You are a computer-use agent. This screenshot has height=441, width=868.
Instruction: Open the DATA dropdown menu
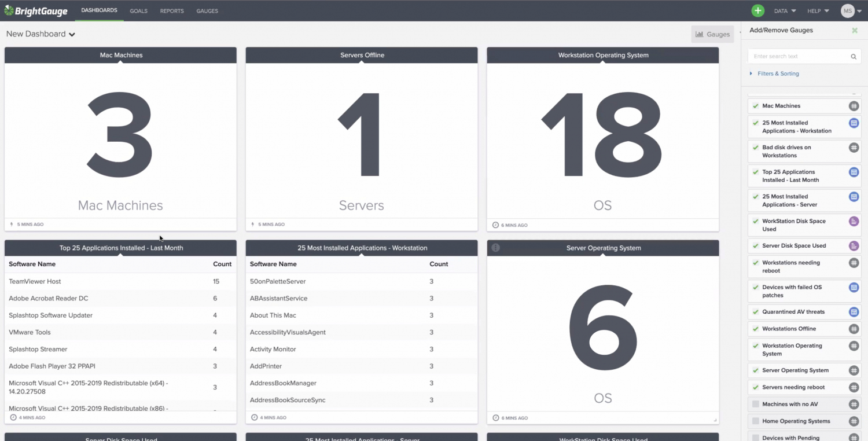785,10
